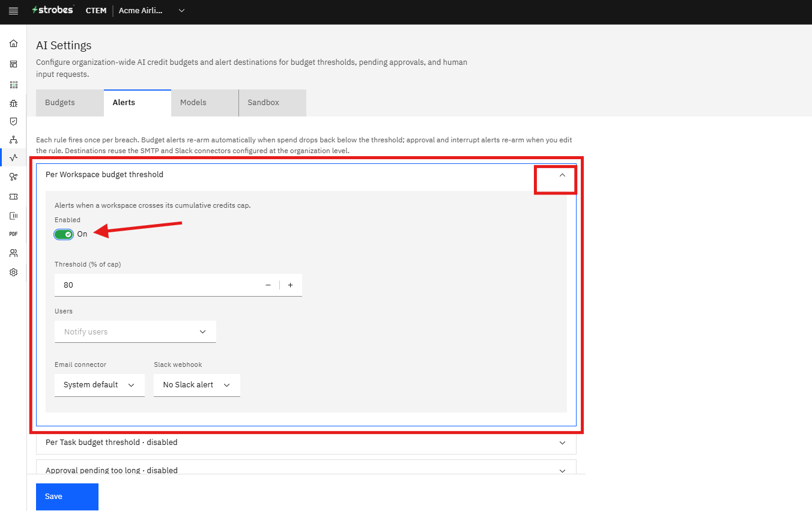Switch to the Budgets tab
Image resolution: width=812 pixels, height=511 pixels.
(x=70, y=103)
